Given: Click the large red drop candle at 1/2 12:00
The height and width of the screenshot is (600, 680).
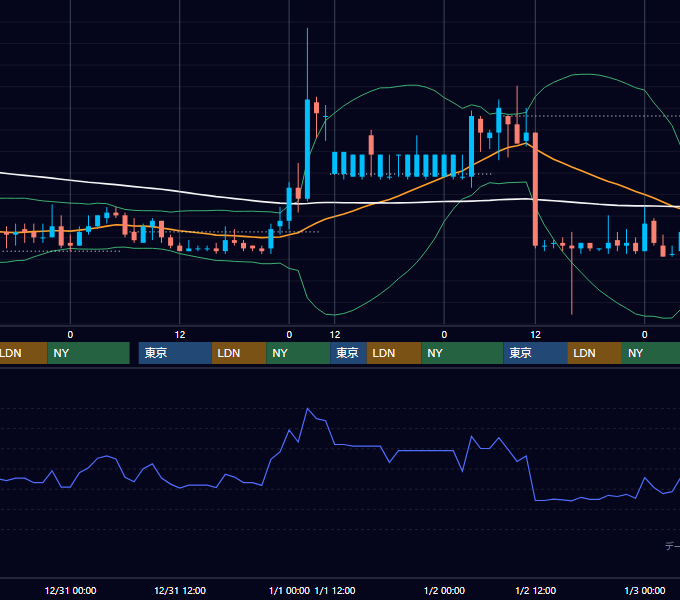Looking at the screenshot, I should [536, 189].
